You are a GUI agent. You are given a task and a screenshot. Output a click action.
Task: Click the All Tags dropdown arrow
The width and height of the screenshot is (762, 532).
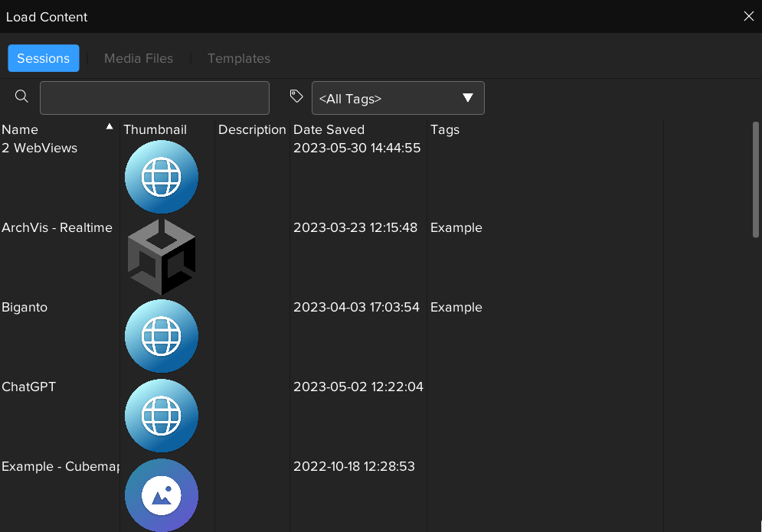pos(468,98)
